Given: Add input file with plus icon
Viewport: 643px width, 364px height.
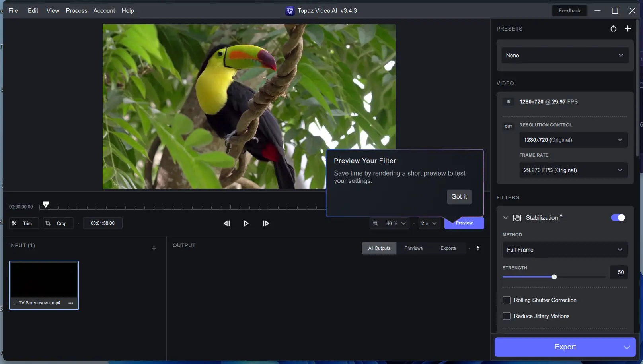Looking at the screenshot, I should point(154,248).
